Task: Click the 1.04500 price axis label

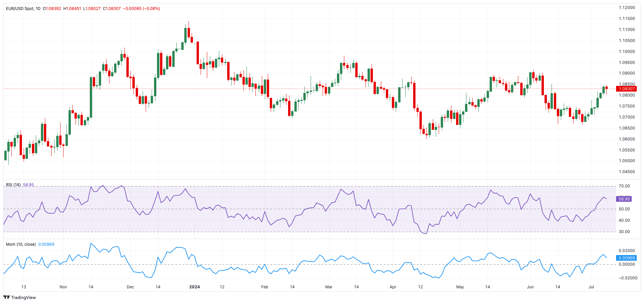Action: pyautogui.click(x=626, y=172)
